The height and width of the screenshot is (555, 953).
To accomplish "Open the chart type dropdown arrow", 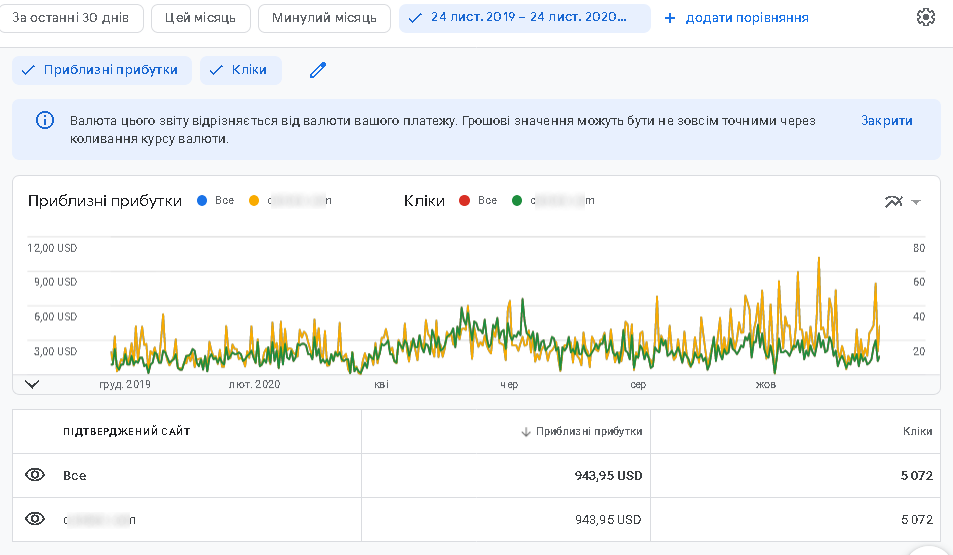I will point(916,202).
